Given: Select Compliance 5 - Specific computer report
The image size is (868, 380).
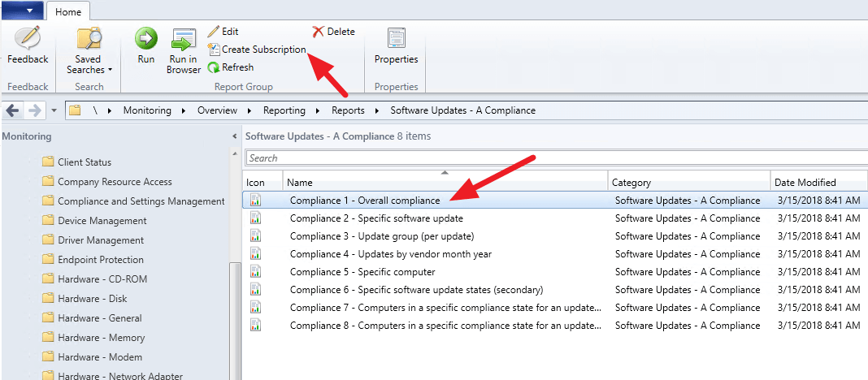Looking at the screenshot, I should coord(362,272).
